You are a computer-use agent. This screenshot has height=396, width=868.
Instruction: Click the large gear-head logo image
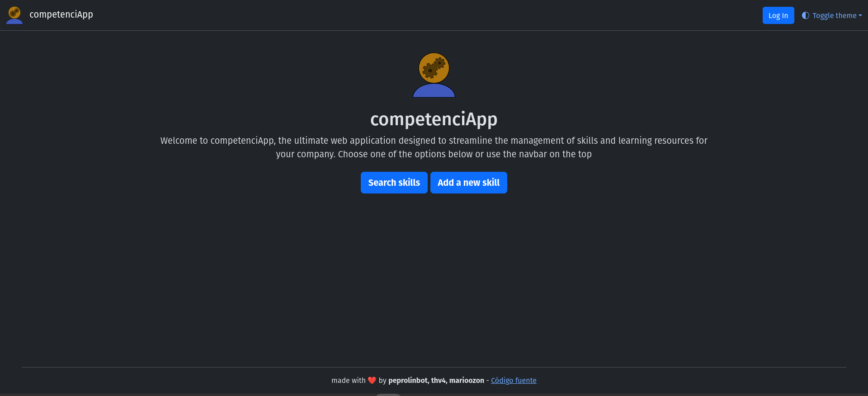(x=434, y=75)
